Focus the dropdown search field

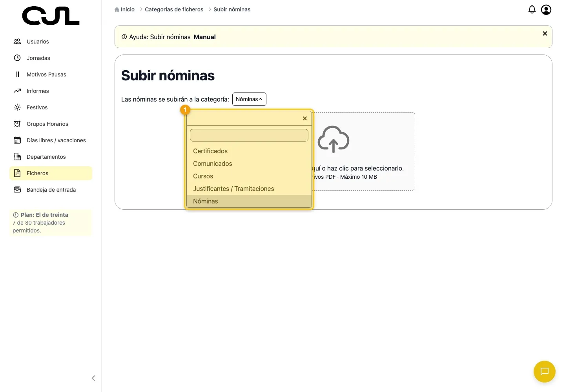(249, 135)
